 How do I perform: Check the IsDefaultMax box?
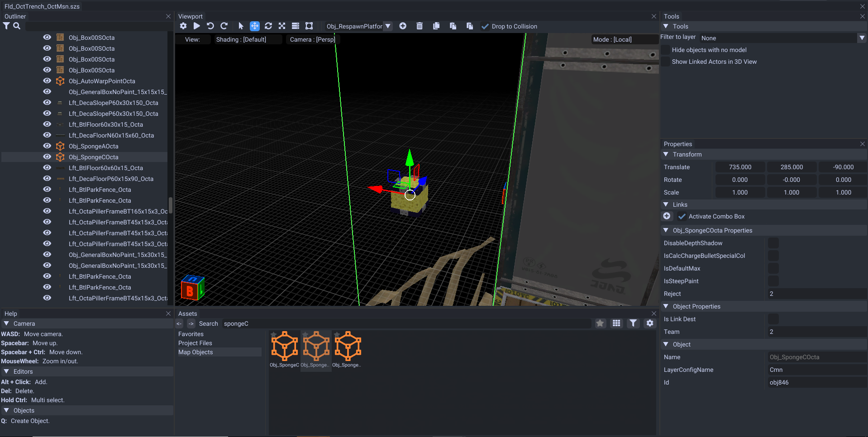coord(773,268)
